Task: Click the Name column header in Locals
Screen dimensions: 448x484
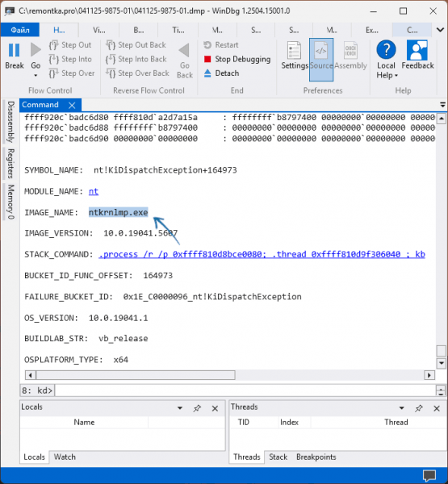Action: coord(84,422)
